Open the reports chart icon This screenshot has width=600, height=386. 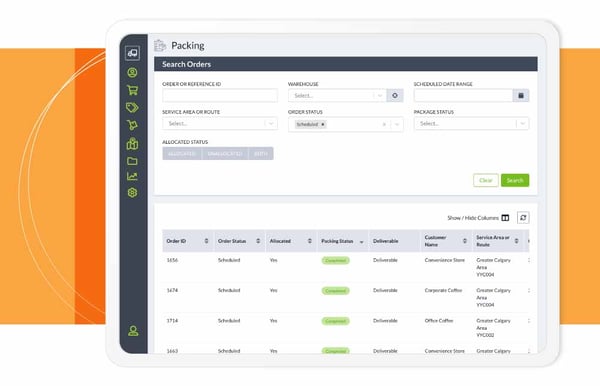132,176
